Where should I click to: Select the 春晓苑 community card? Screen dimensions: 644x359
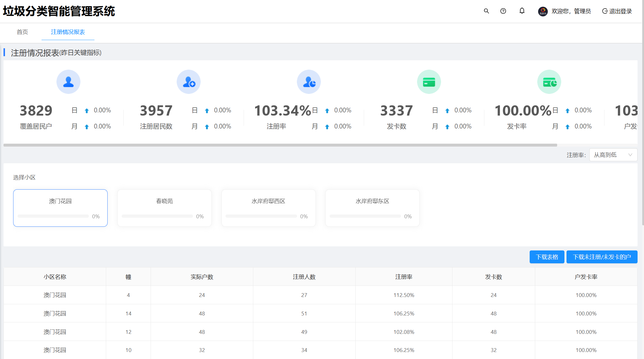[164, 208]
